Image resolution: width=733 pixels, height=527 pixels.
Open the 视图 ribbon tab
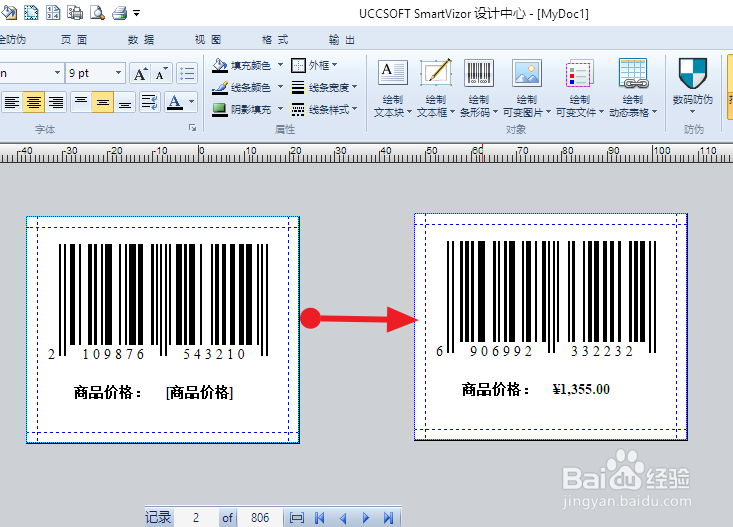click(208, 40)
